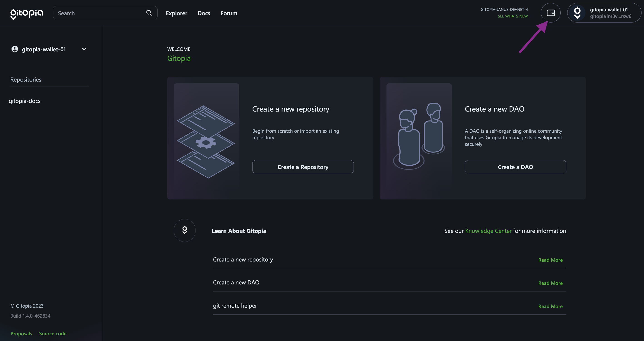Click the gitopia-wallet-01 avatar in header
The height and width of the screenshot is (341, 644).
coord(577,13)
